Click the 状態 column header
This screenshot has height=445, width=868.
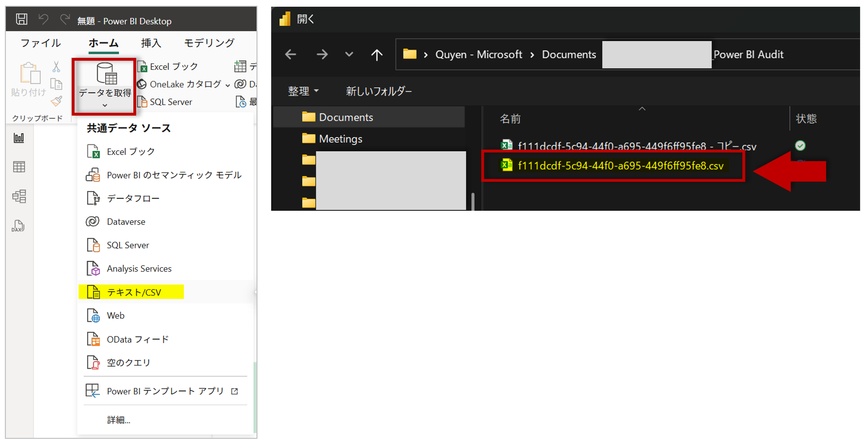pos(806,119)
